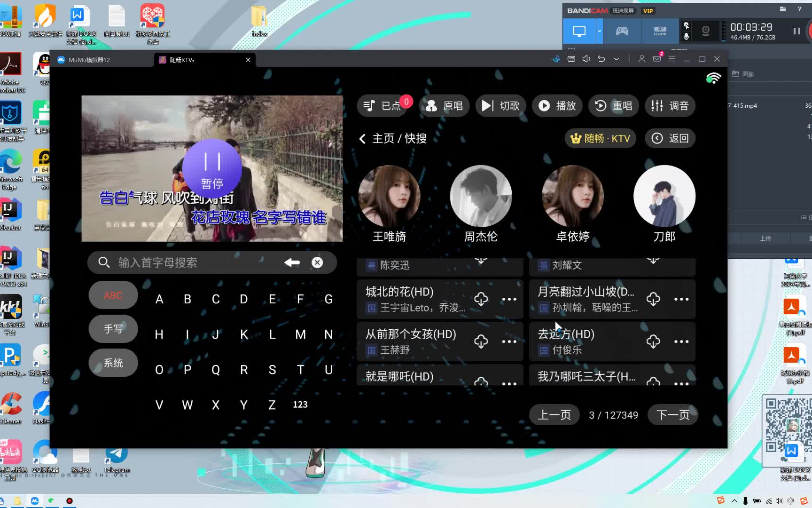
Task: Select artist 卓依婷 avatar
Action: pos(572,196)
